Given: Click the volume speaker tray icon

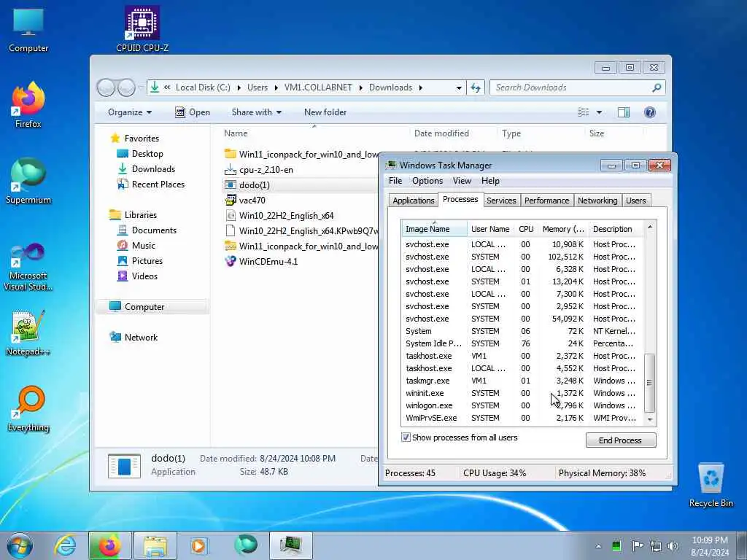Looking at the screenshot, I should 673,545.
